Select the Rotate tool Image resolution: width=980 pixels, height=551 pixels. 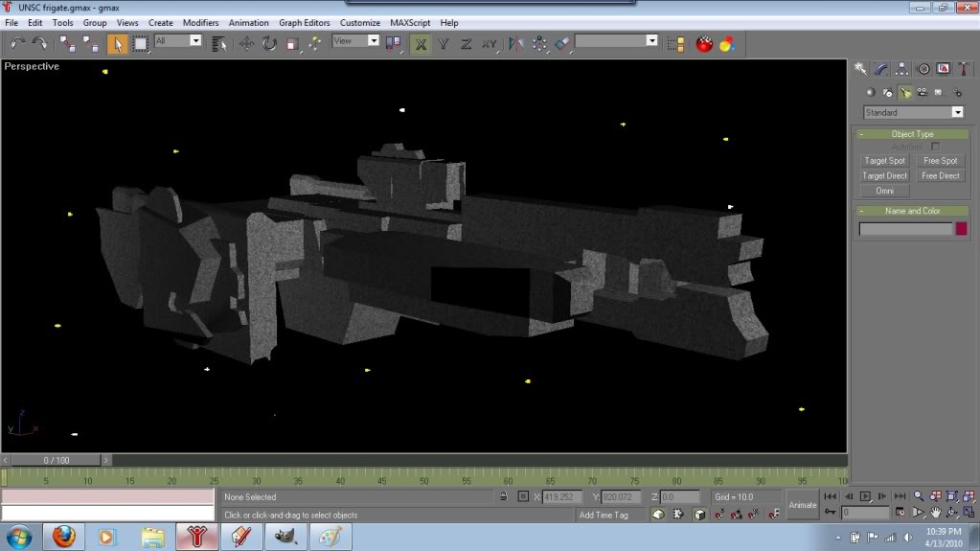pos(269,44)
